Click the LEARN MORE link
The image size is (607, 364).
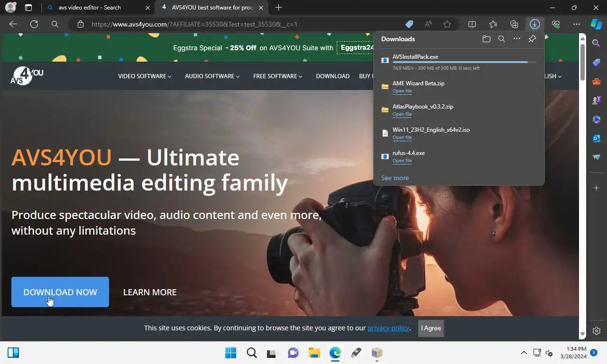tap(150, 292)
